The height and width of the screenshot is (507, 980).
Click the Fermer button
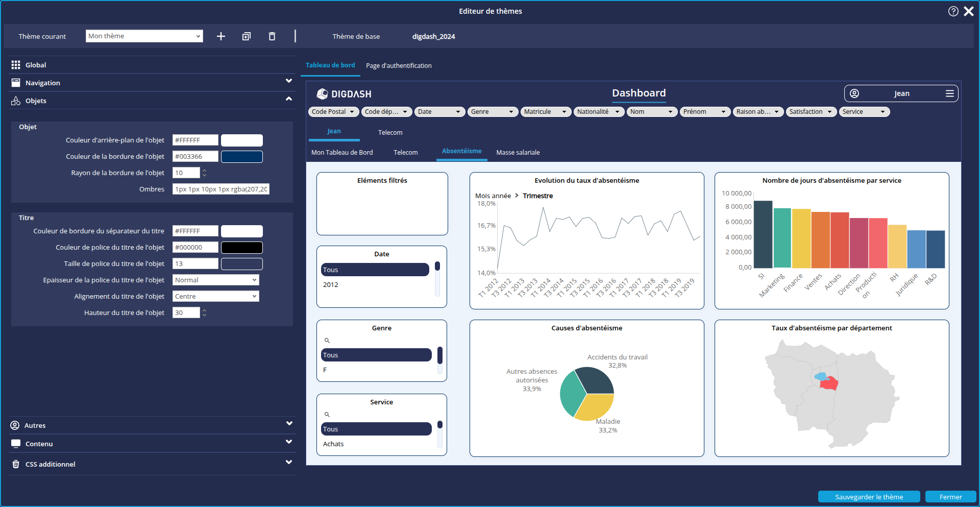click(x=950, y=497)
